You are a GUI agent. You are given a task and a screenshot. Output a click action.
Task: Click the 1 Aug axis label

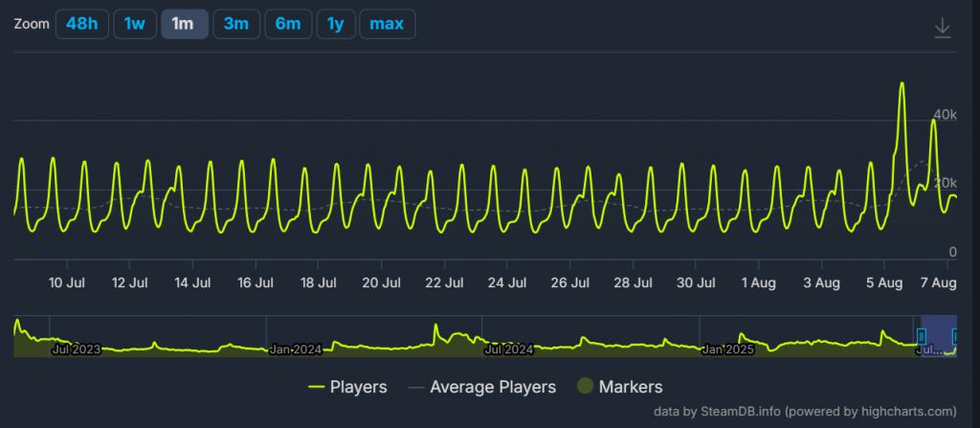759,282
